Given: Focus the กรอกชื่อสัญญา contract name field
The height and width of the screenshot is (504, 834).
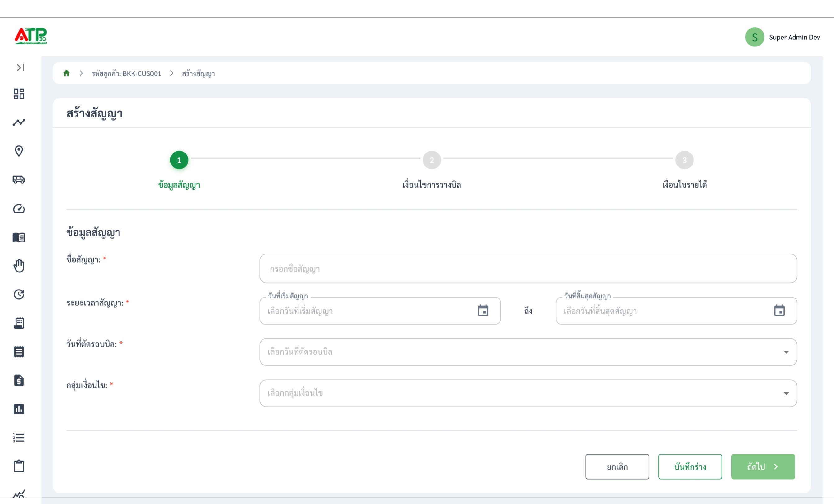Looking at the screenshot, I should click(x=528, y=268).
